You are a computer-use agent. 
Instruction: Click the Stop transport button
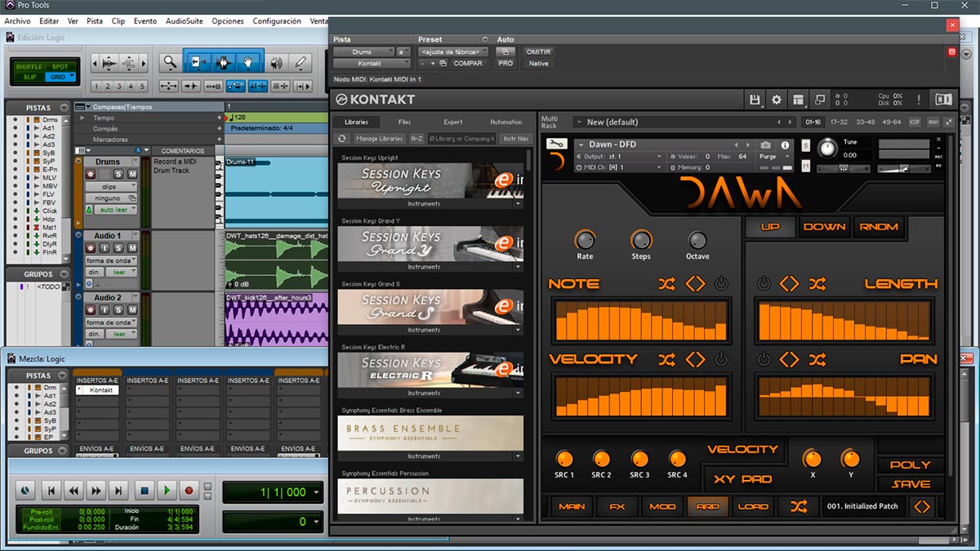click(144, 491)
